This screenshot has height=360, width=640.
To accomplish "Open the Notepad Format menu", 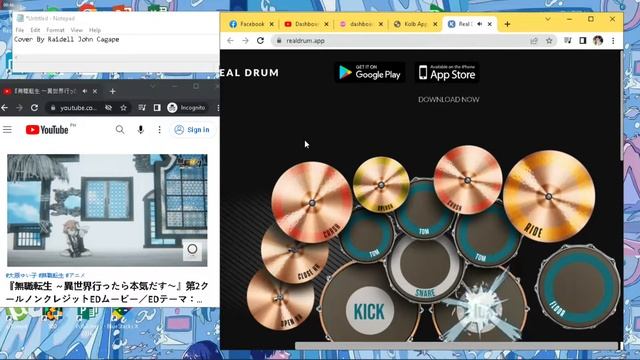I will tap(55, 30).
